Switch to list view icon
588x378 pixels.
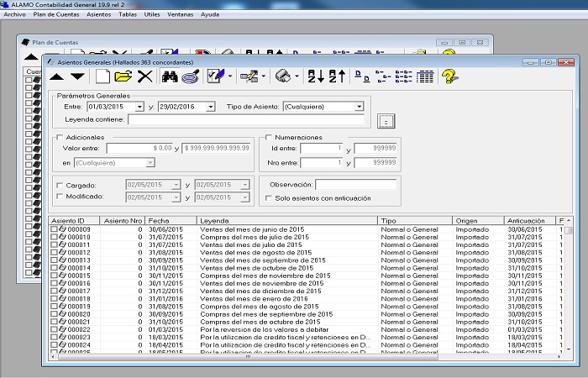click(403, 76)
